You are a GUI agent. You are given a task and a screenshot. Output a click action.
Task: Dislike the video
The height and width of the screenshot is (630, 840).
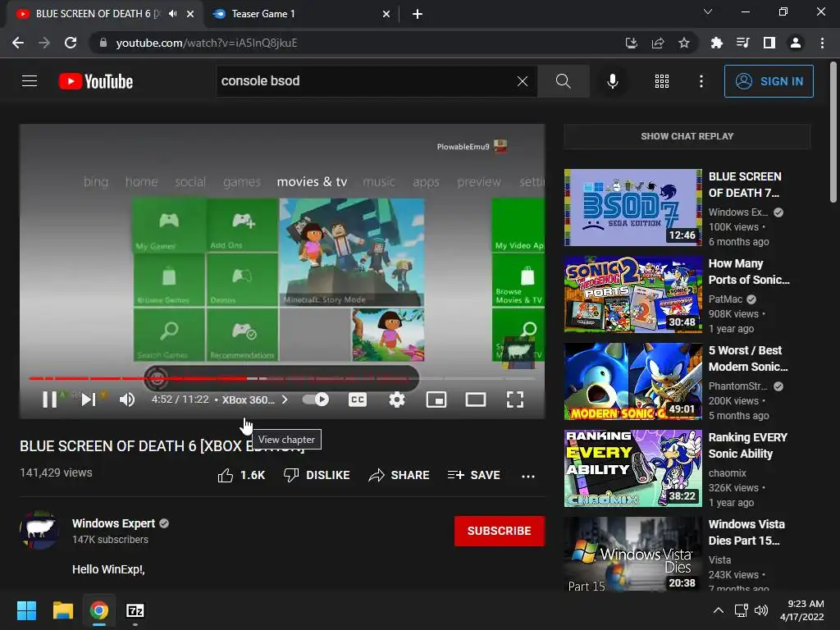pos(317,475)
